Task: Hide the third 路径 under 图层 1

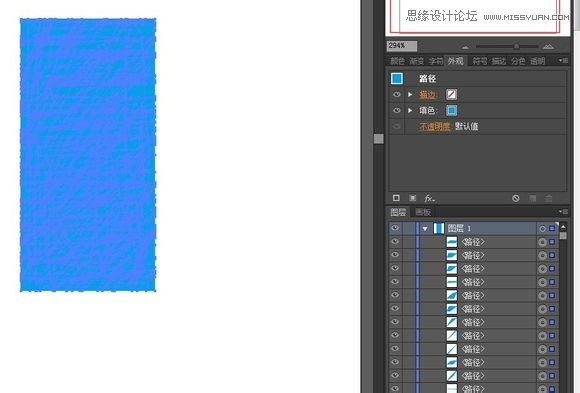Action: coord(395,268)
